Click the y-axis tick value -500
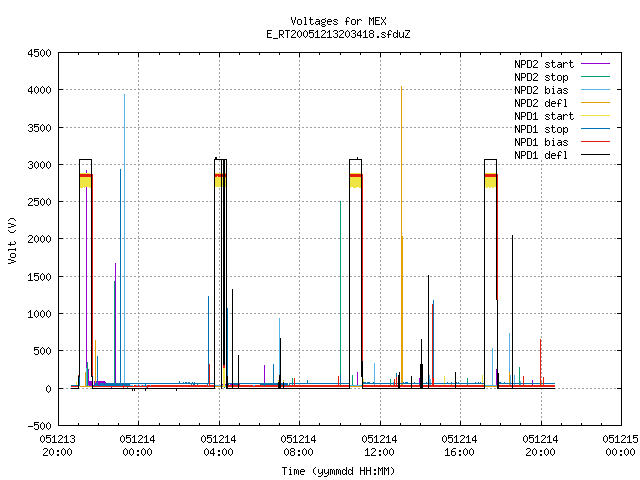Viewport: 640px width, 480px height. click(39, 426)
